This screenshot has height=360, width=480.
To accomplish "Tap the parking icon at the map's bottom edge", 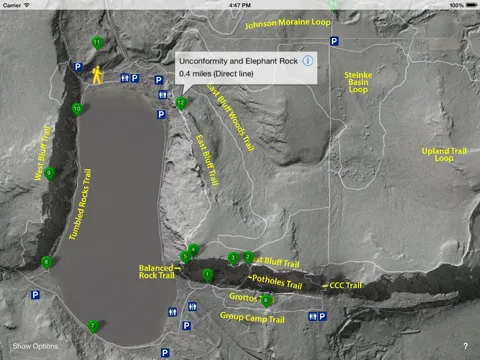I will 165,353.
